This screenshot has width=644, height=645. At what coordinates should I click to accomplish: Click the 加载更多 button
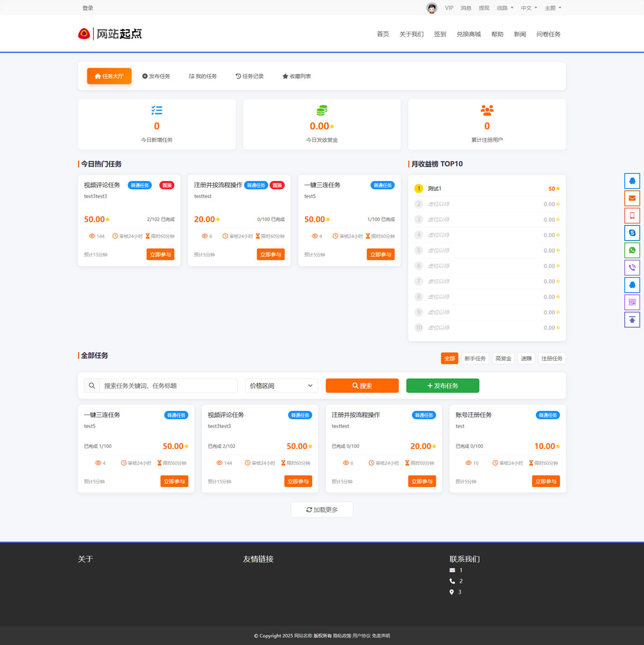321,510
